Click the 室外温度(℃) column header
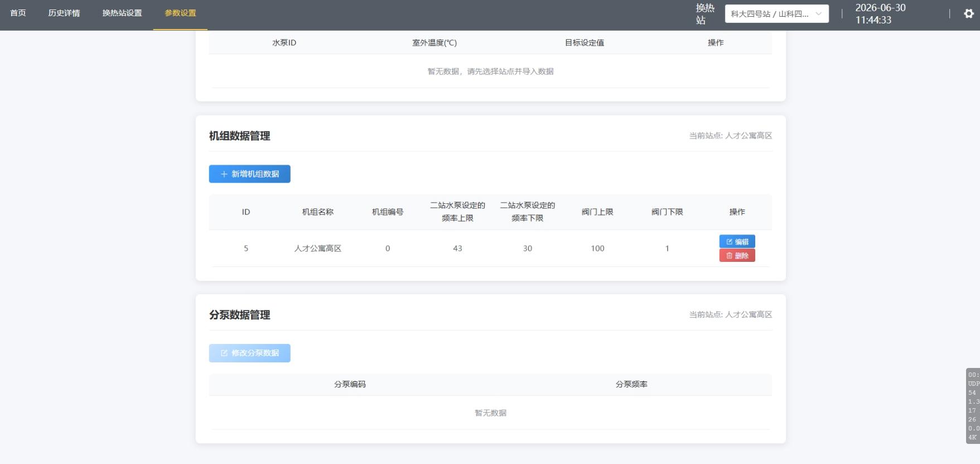The width and height of the screenshot is (980, 464). (x=435, y=42)
